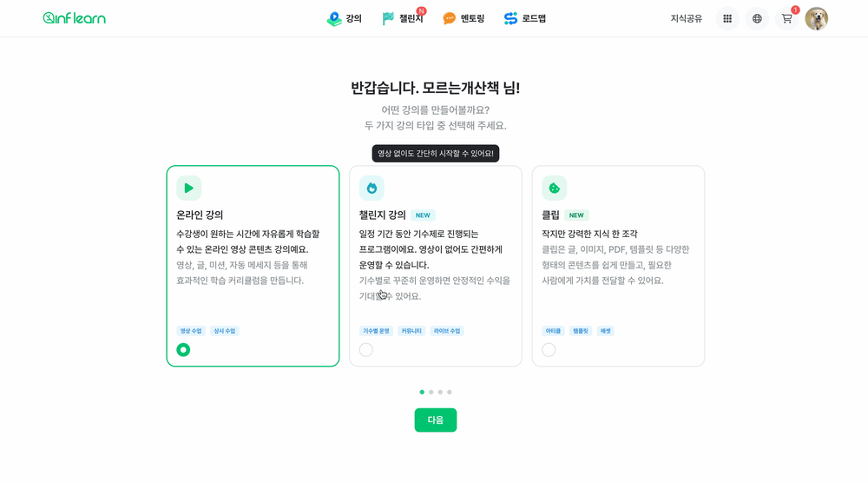Jump to the last step indicator dot
The image size is (868, 483).
[x=450, y=392]
